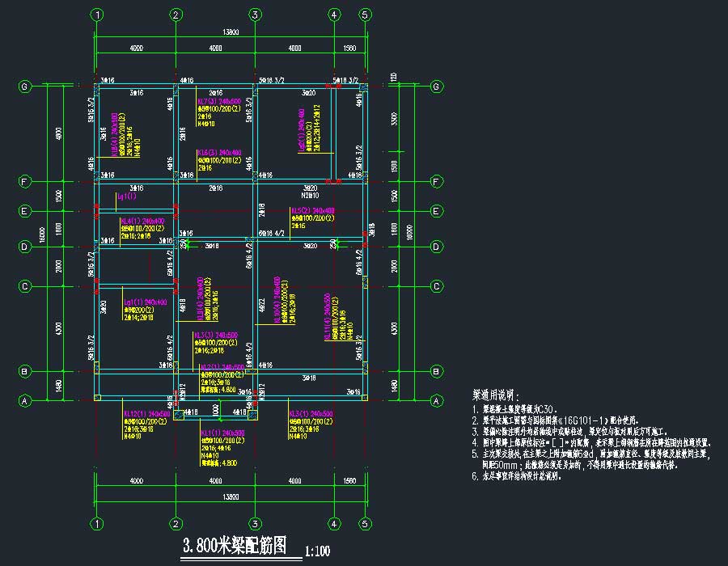The height and width of the screenshot is (566, 728).
Task: Click beam label 'KL6(3) 240x400'
Action: tap(219, 153)
